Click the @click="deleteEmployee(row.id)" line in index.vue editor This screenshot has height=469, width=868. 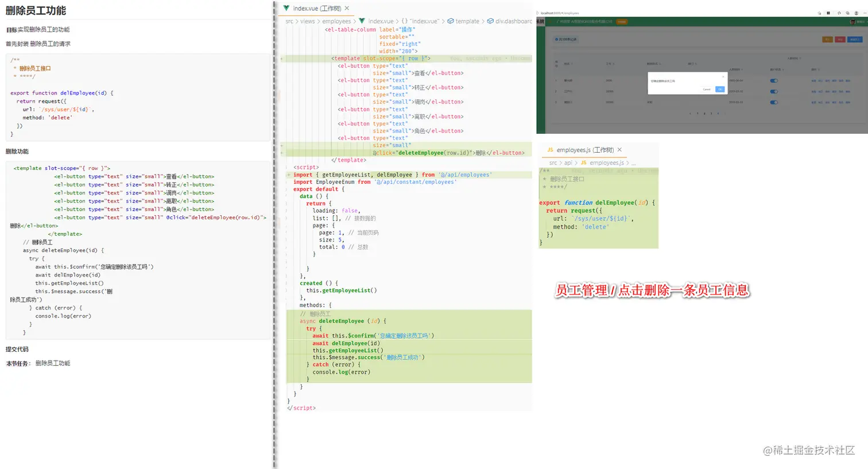coord(448,153)
